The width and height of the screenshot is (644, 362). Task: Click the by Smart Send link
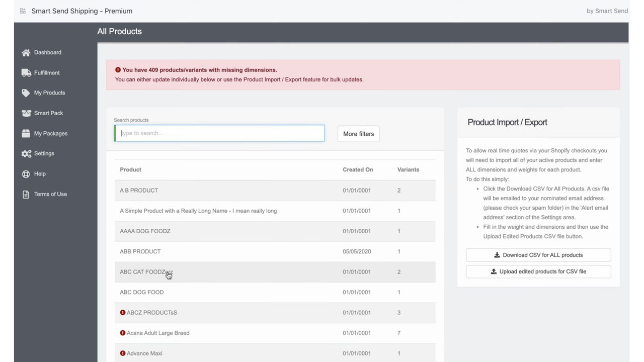coord(607,11)
